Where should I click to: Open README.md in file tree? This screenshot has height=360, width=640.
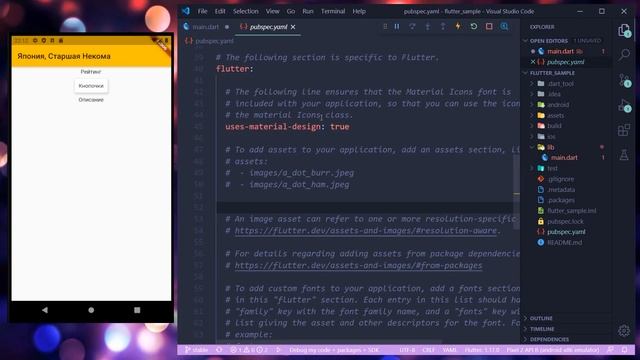click(564, 242)
